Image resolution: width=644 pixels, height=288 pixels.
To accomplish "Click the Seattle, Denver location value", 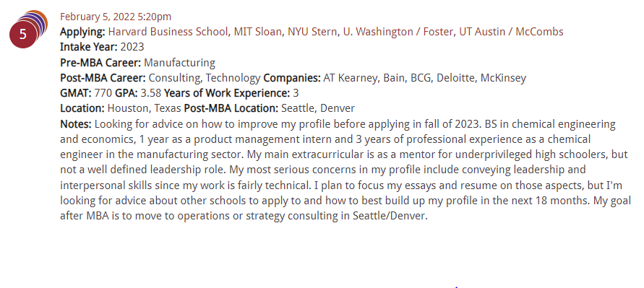I will [x=318, y=109].
